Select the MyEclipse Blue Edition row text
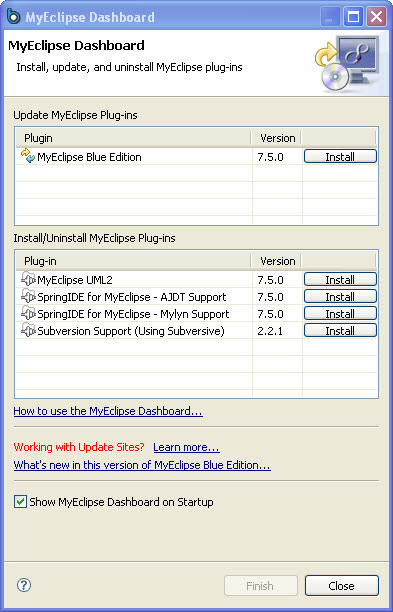Screen dimensions: 393x612 coord(89,157)
